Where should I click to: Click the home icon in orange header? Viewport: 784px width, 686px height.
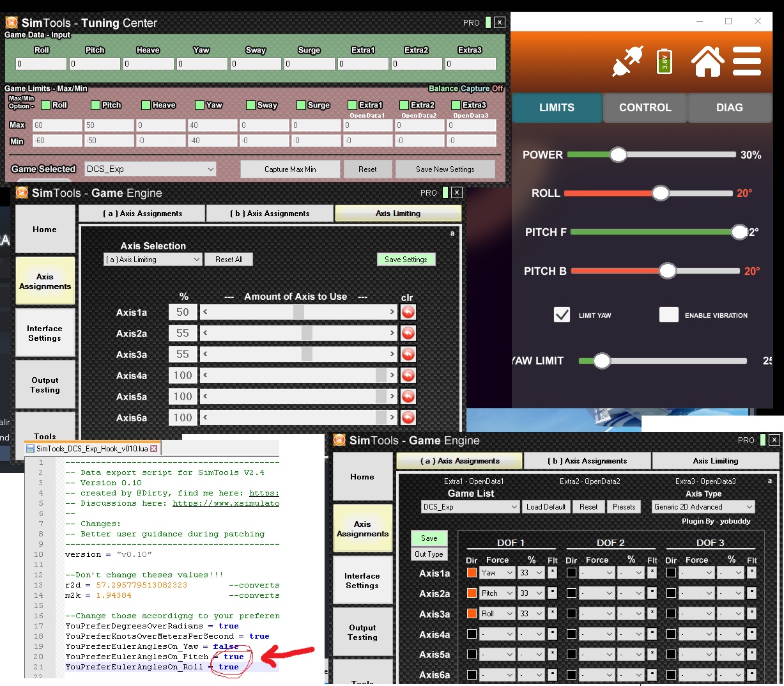point(707,62)
